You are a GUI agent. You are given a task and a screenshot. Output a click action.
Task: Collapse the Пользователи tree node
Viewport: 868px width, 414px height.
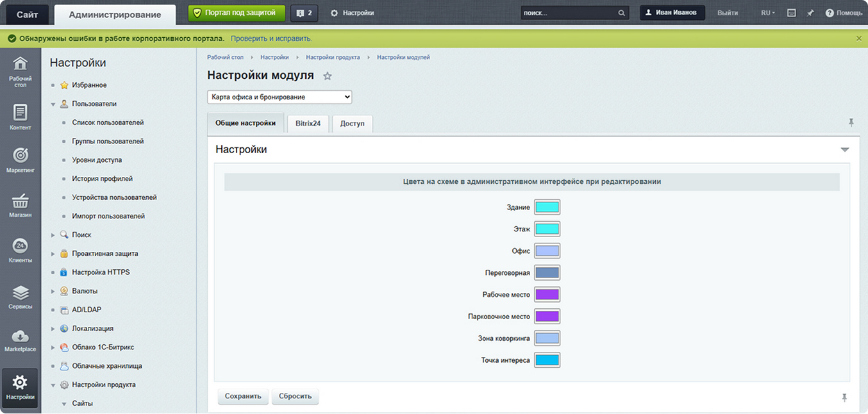click(53, 104)
